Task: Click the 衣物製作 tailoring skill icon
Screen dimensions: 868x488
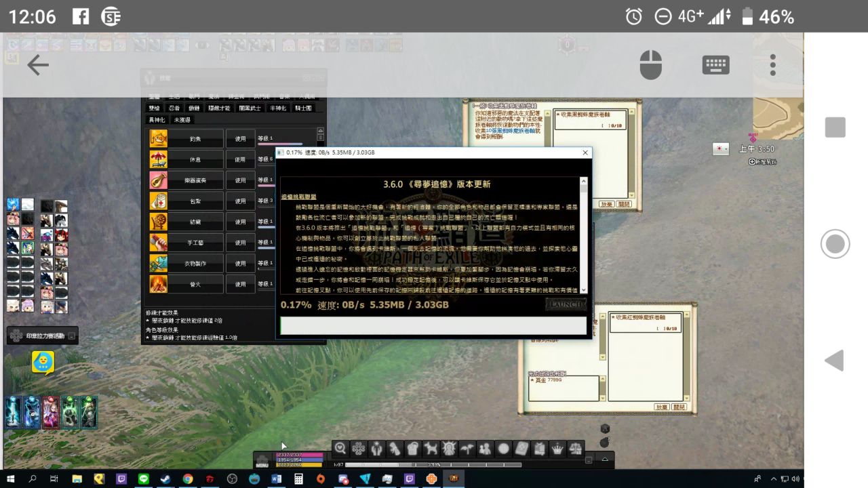Action: [x=159, y=263]
